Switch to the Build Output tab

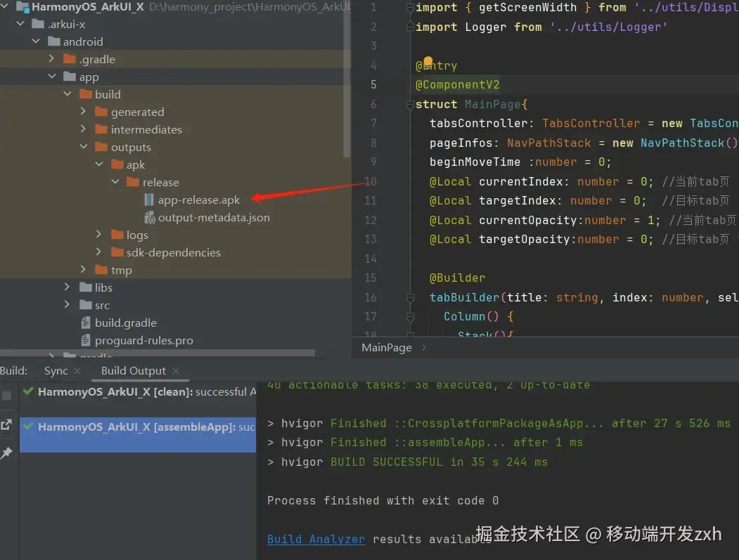[134, 371]
